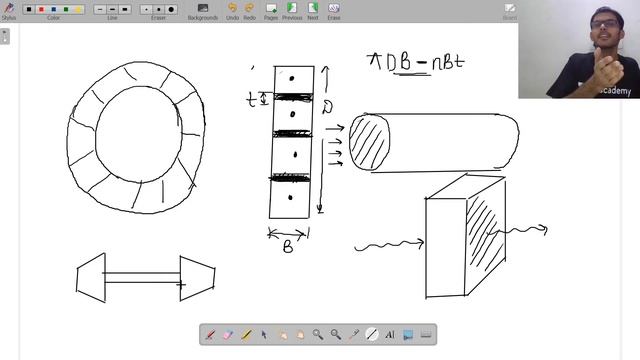The height and width of the screenshot is (360, 640).
Task: Open the presenter webcam overlay
Action: tap(579, 49)
